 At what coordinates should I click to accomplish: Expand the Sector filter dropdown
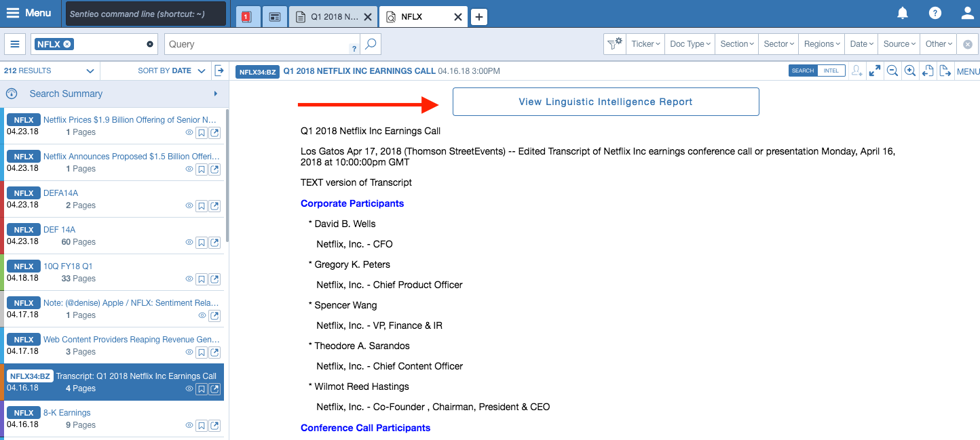(778, 44)
